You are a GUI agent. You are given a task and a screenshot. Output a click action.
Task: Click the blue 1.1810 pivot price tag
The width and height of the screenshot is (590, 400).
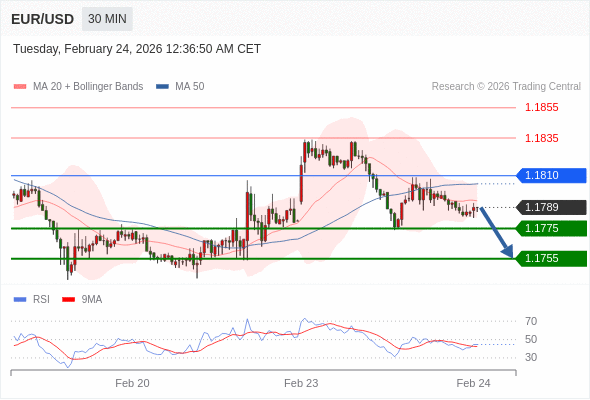tap(551, 176)
